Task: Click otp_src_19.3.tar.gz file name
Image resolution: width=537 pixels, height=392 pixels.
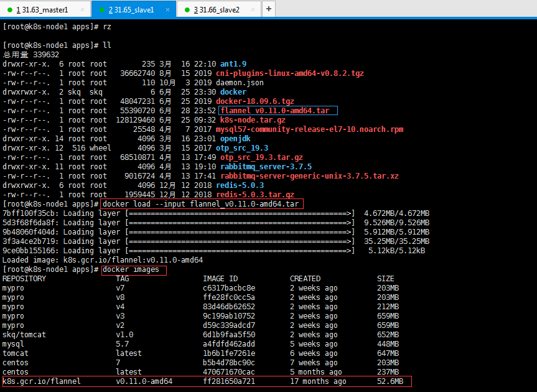Action: (261, 157)
